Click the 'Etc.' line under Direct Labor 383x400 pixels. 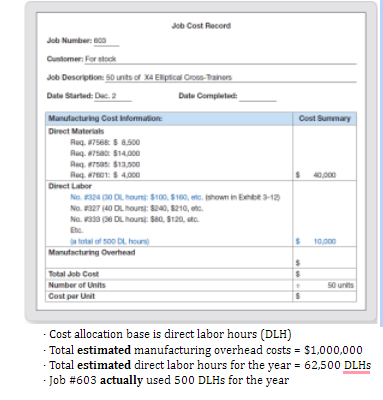tap(77, 230)
